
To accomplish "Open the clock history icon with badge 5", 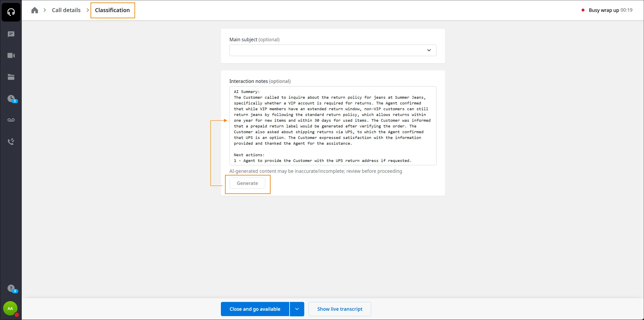I will (11, 99).
